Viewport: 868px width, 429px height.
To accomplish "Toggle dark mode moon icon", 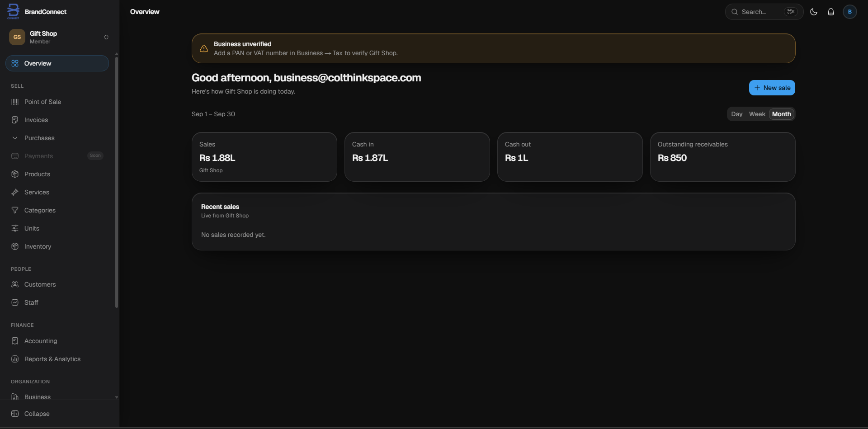I will coord(814,12).
